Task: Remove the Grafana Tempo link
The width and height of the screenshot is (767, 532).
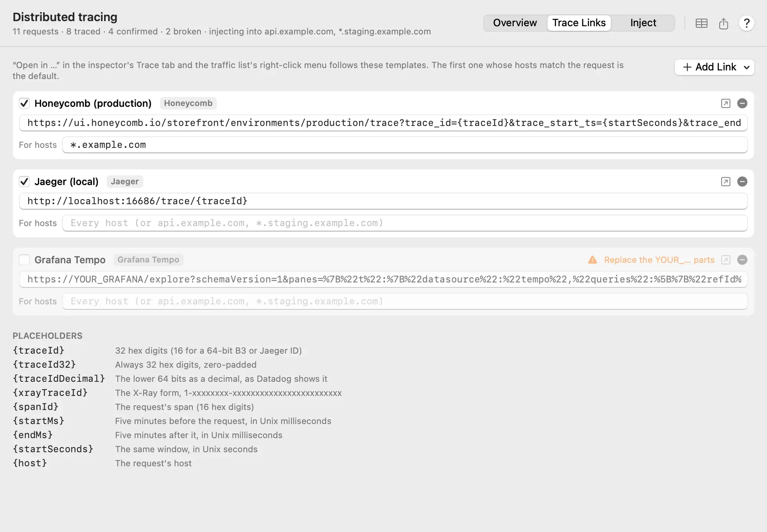Action: click(x=742, y=260)
